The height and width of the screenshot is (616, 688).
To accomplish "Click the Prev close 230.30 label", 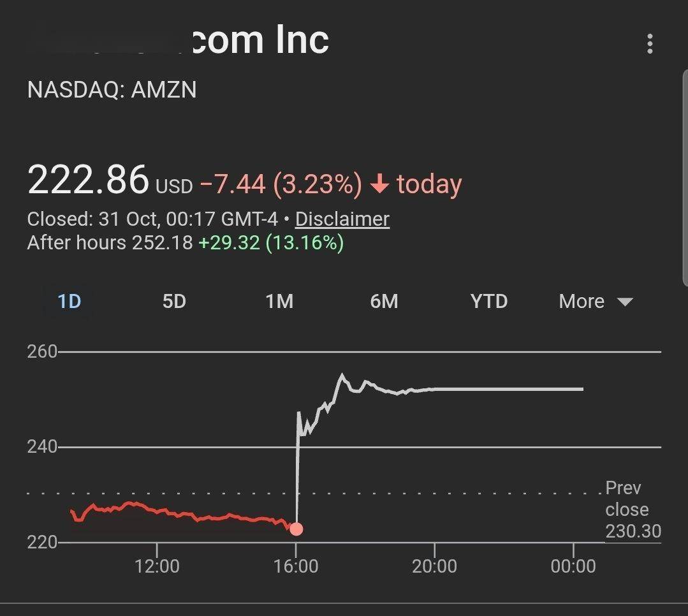I will pos(633,510).
